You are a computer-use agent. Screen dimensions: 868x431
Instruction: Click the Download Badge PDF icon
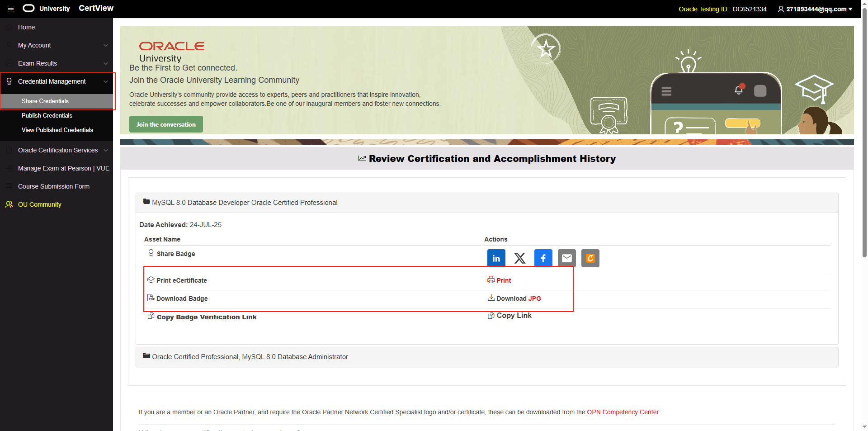point(151,298)
